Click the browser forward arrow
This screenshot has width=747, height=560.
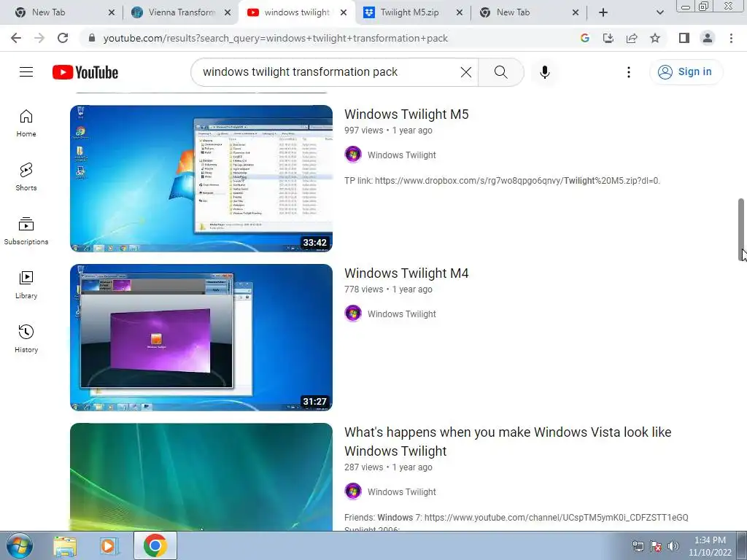[x=39, y=38]
